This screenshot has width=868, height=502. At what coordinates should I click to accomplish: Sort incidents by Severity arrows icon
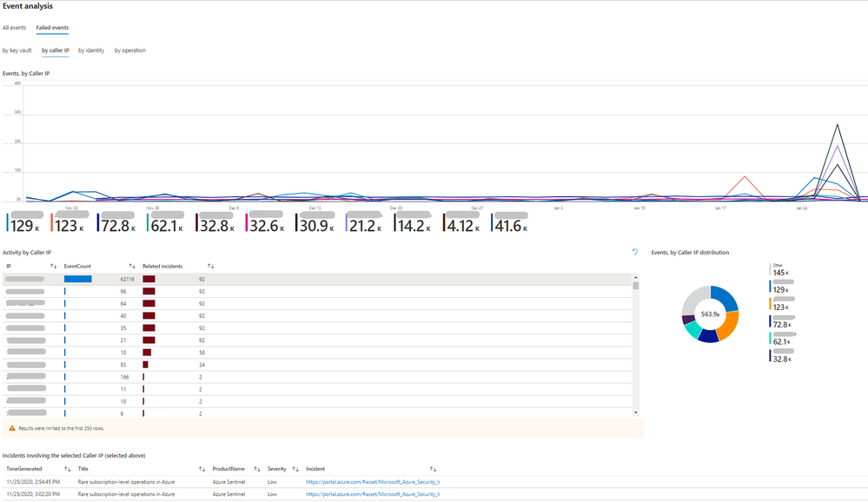(x=295, y=469)
